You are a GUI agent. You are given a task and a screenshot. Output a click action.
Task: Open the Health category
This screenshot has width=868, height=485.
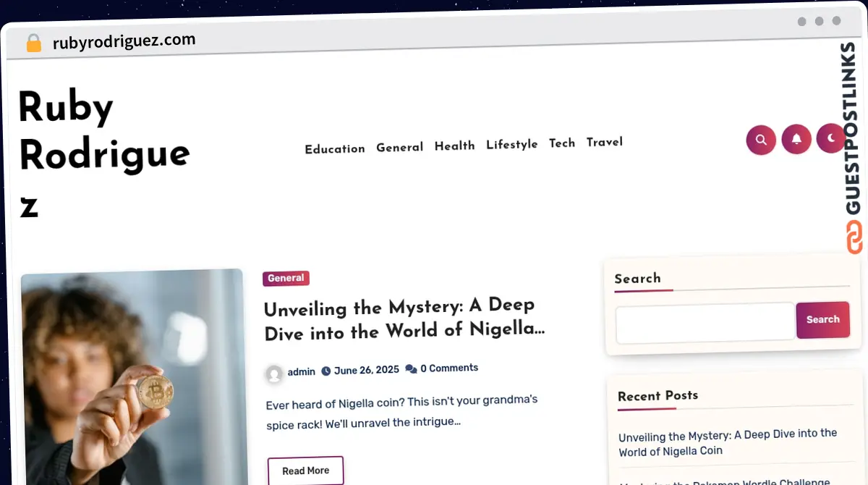(x=454, y=145)
